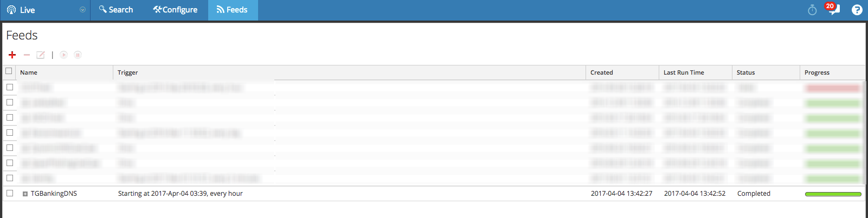This screenshot has width=868, height=218.
Task: Click the stopwatch jobs icon
Action: (812, 10)
